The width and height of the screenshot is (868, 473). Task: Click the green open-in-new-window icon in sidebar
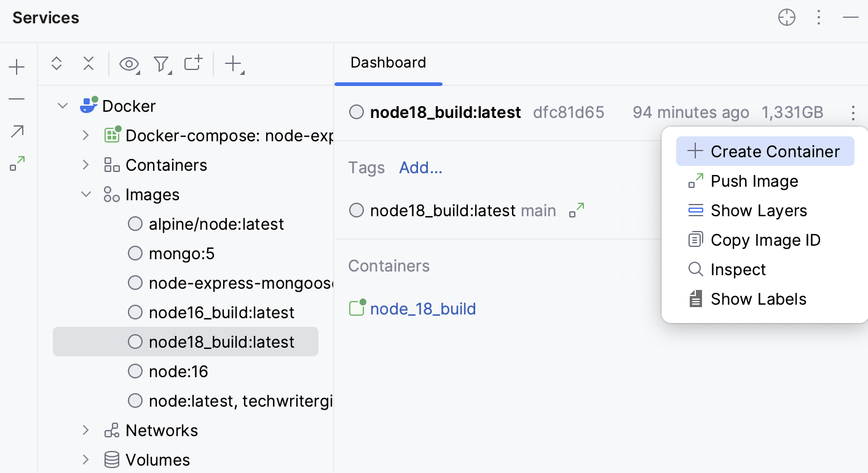coord(17,163)
